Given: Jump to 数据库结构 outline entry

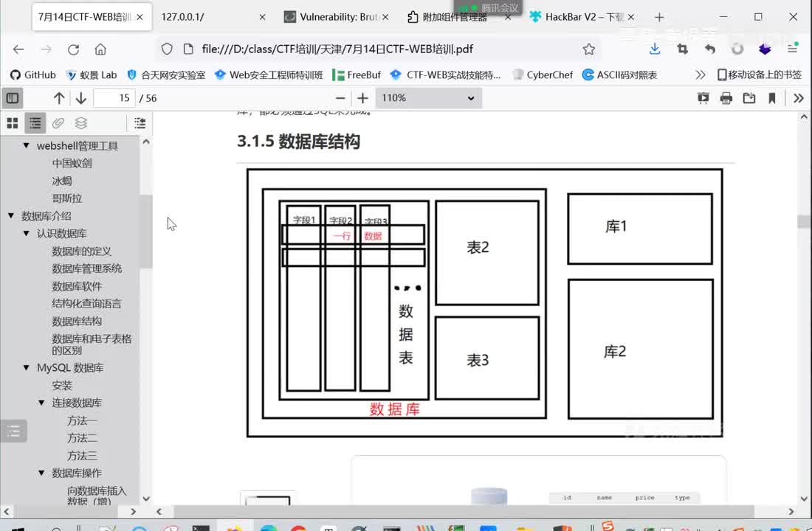Looking at the screenshot, I should coord(77,322).
